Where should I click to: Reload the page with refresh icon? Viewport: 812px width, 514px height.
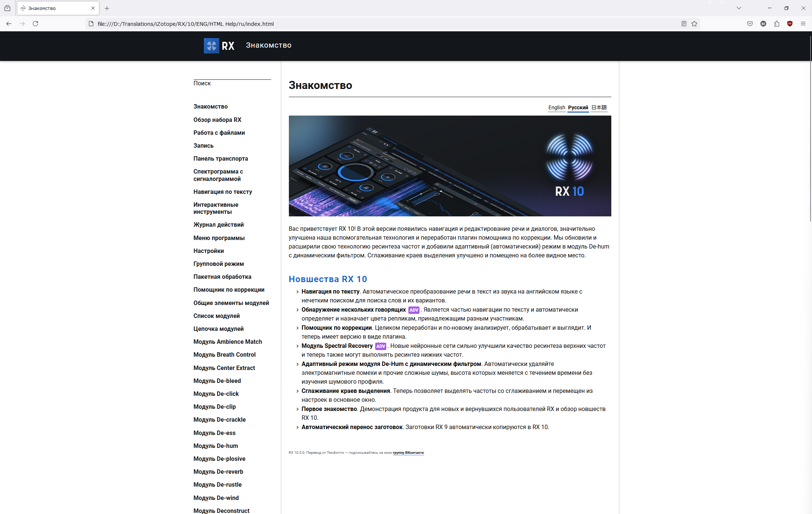35,24
